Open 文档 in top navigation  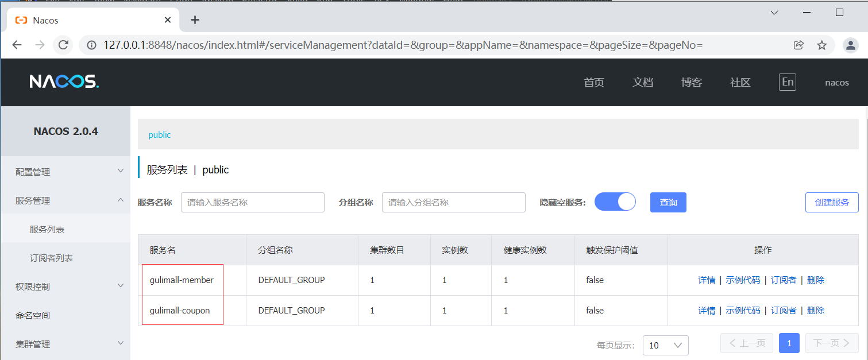[x=643, y=82]
